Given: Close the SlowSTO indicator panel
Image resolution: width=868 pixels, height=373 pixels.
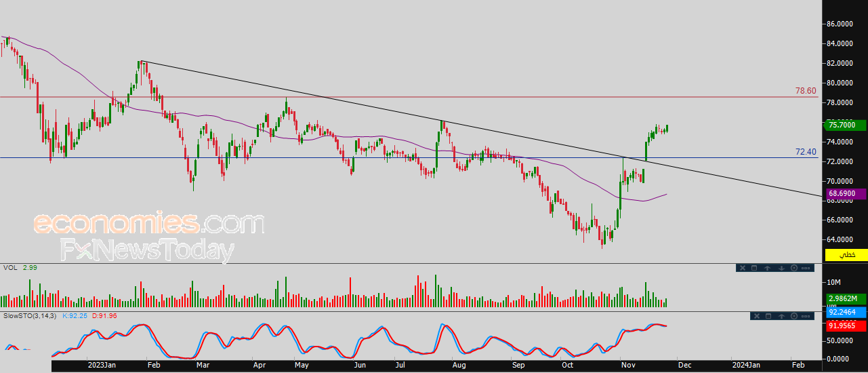Looking at the screenshot, I should (757, 316).
